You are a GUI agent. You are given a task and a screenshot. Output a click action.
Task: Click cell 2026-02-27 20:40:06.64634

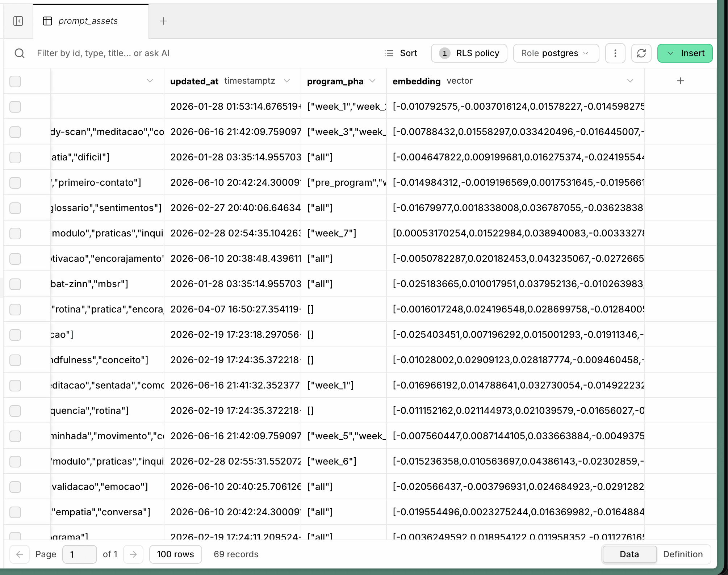point(233,208)
